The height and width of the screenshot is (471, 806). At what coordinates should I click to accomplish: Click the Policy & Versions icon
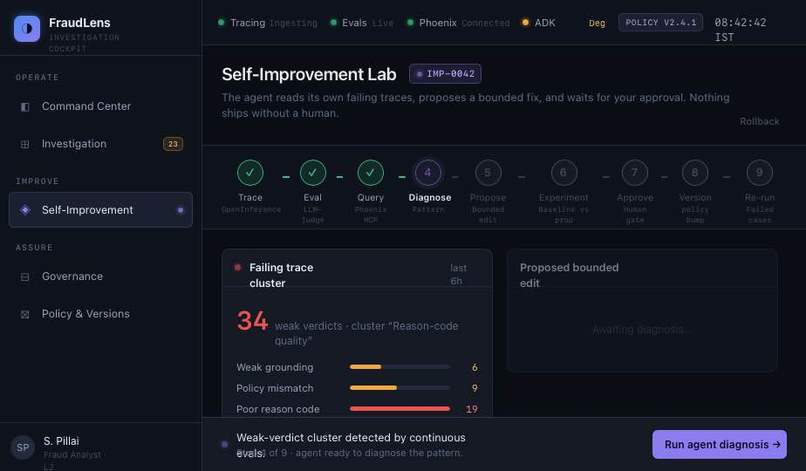[x=25, y=314]
